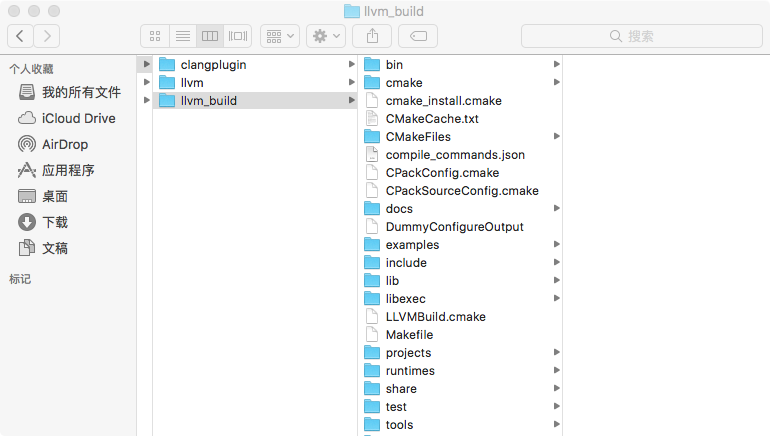The width and height of the screenshot is (770, 436).
Task: Open the runtimes folder
Action: pos(460,371)
